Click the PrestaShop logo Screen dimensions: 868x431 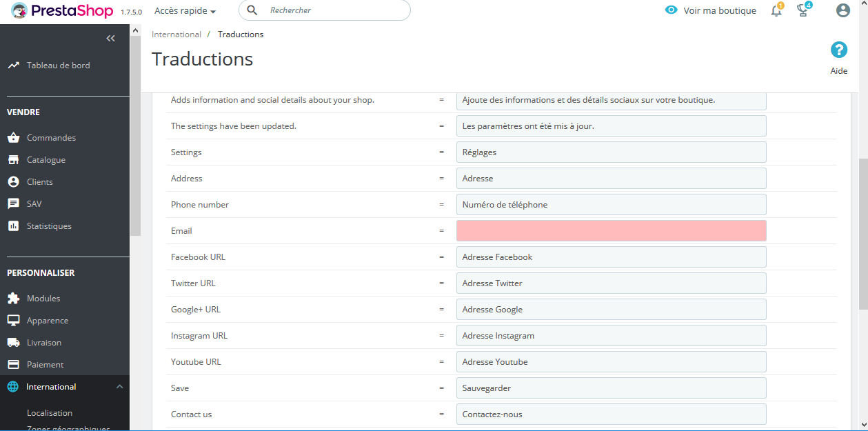coord(62,10)
